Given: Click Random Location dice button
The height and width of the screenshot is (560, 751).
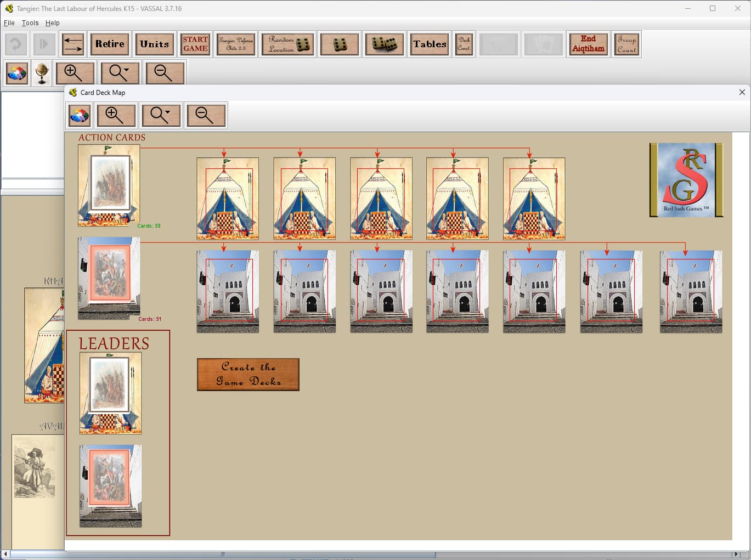Looking at the screenshot, I should (x=288, y=44).
